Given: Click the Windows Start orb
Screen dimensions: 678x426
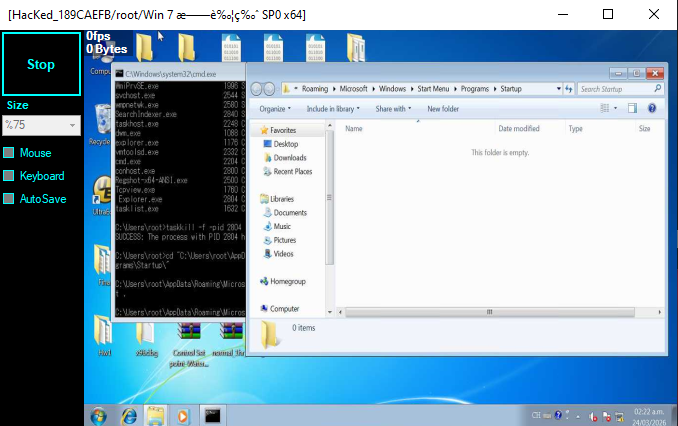Looking at the screenshot, I should (x=99, y=415).
